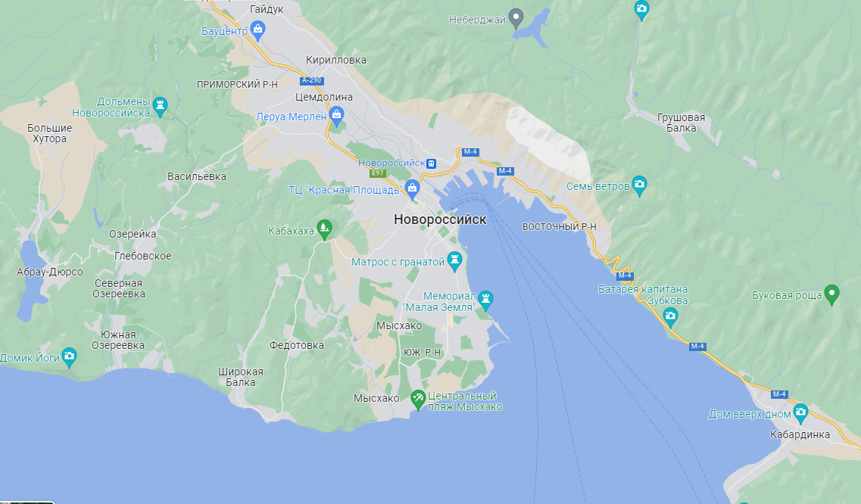
Task: Click the Батарея капитана Зубкова camera icon
Action: click(x=670, y=317)
